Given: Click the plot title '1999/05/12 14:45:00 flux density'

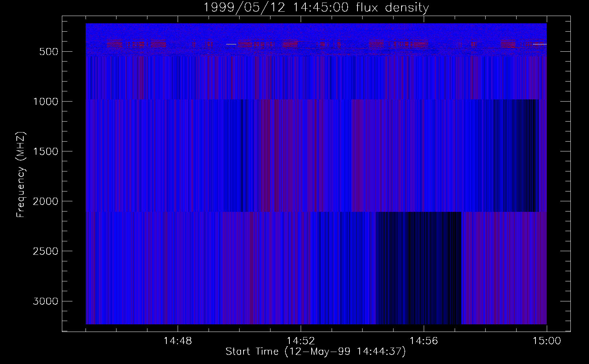Looking at the screenshot, I should tap(316, 8).
